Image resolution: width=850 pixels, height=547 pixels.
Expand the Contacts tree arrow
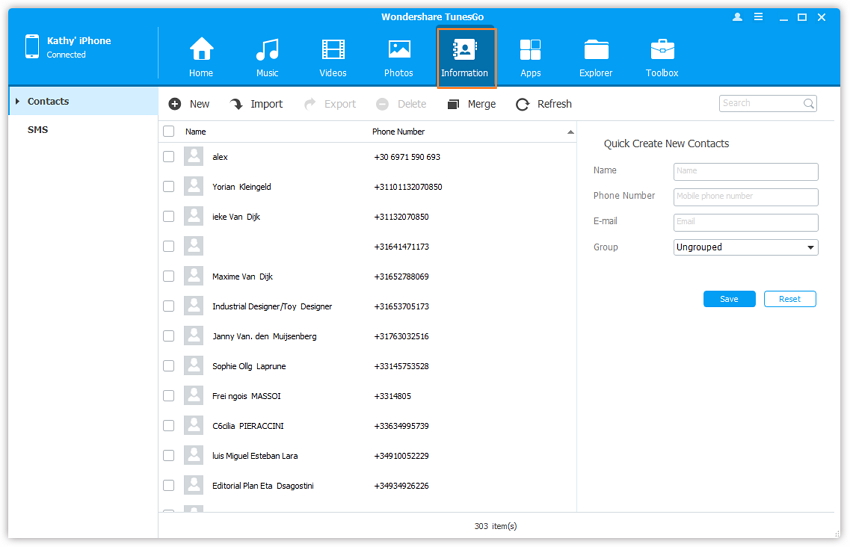17,102
